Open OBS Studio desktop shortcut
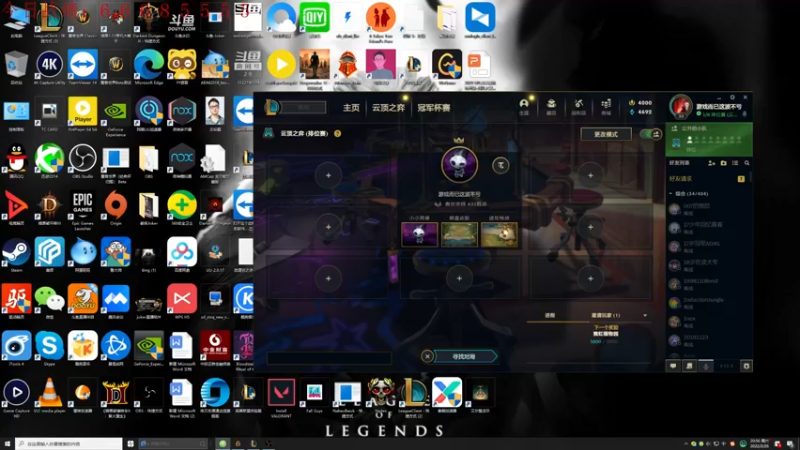The height and width of the screenshot is (450, 800). click(83, 161)
